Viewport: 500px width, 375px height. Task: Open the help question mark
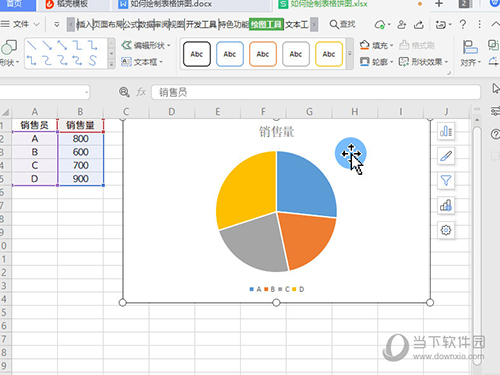click(x=463, y=24)
